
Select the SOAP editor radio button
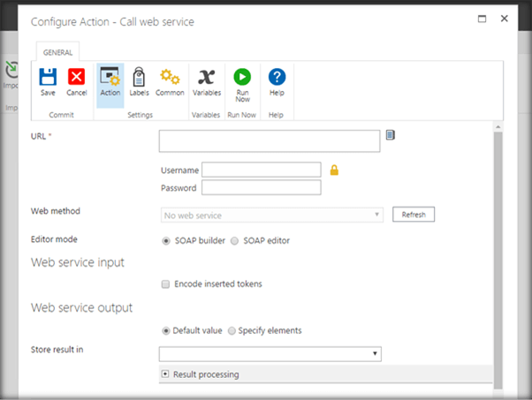pyautogui.click(x=234, y=241)
